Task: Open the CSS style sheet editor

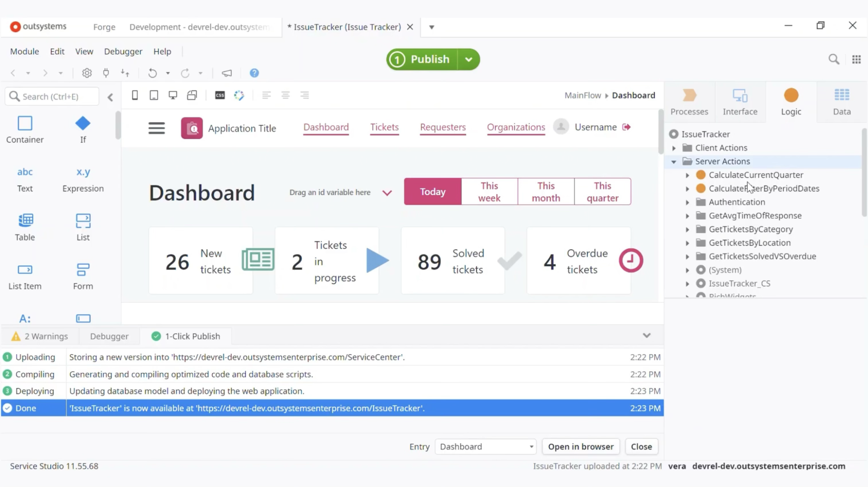Action: [x=220, y=95]
